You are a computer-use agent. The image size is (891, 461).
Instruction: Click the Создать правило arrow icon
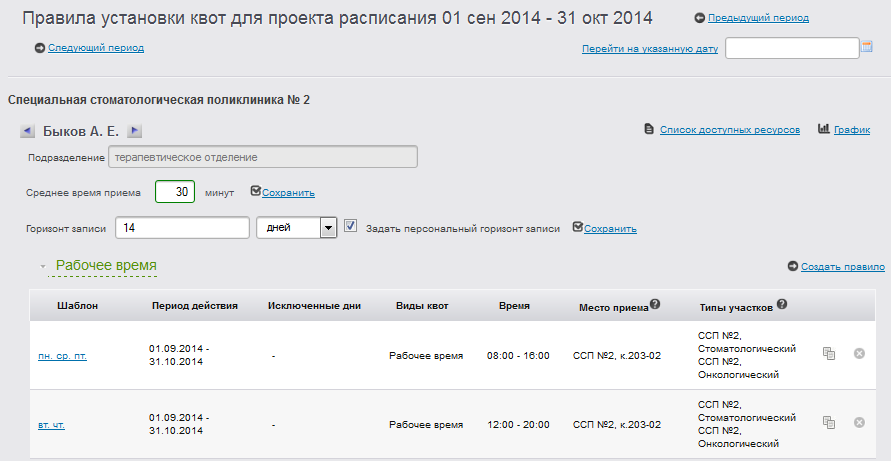(x=793, y=266)
